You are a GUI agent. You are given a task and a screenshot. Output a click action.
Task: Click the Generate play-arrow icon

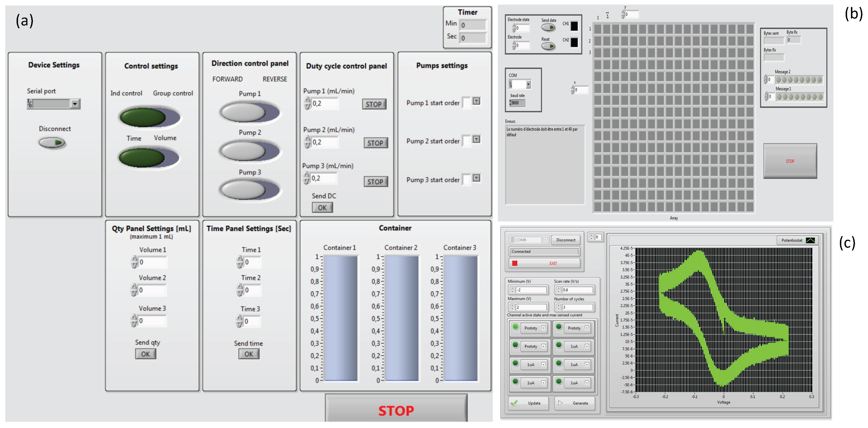pos(560,403)
